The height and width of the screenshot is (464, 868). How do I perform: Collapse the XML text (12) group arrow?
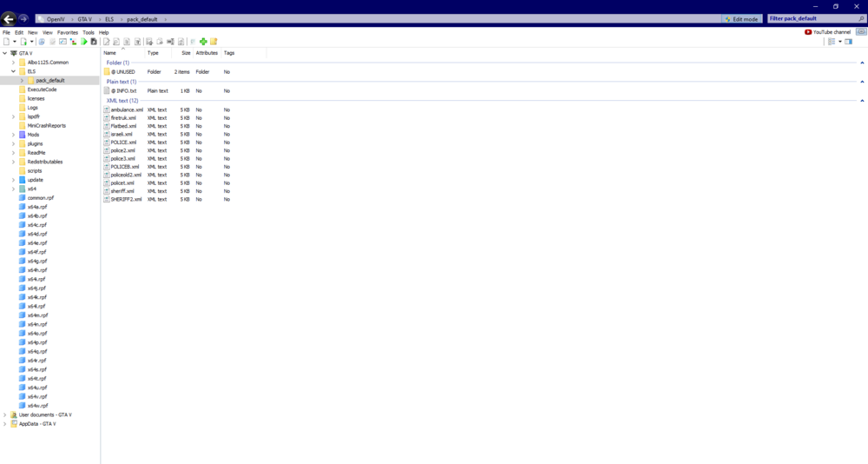point(862,100)
